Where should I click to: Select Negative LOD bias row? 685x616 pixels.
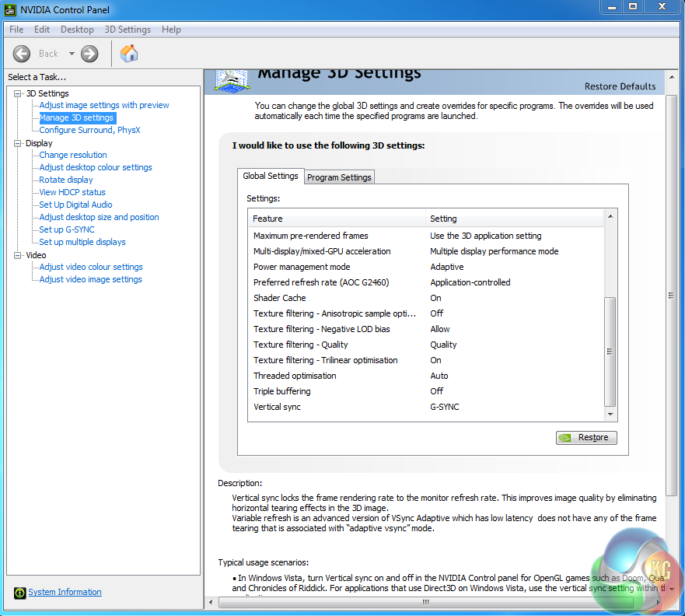coord(426,330)
